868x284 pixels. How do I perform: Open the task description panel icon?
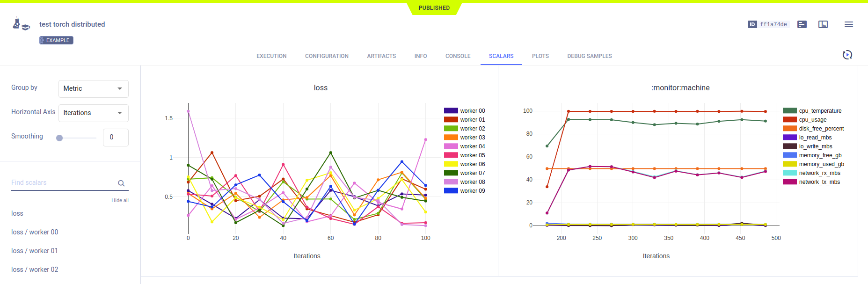tap(802, 24)
